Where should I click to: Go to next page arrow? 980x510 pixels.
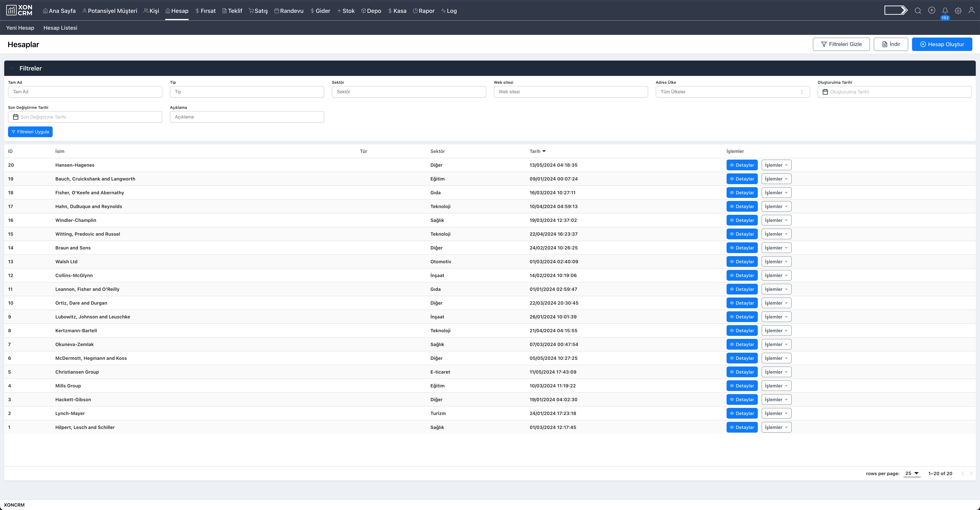tap(971, 473)
